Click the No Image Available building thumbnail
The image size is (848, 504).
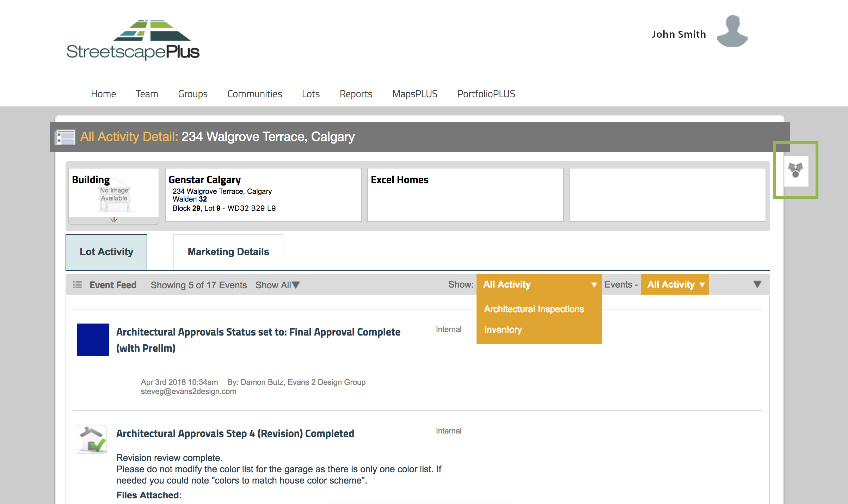click(114, 198)
